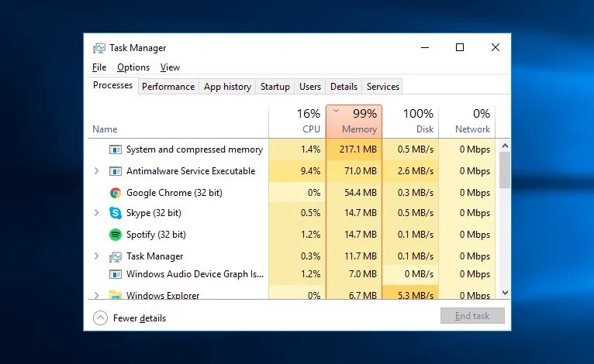
Task: Click the 9.4% CPU value
Action: click(x=310, y=171)
